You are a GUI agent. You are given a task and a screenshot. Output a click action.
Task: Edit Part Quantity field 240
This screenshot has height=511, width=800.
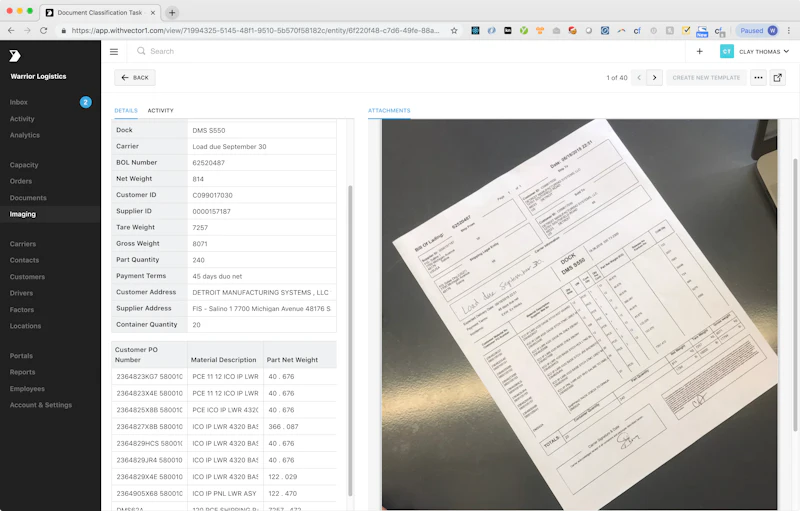pos(262,260)
